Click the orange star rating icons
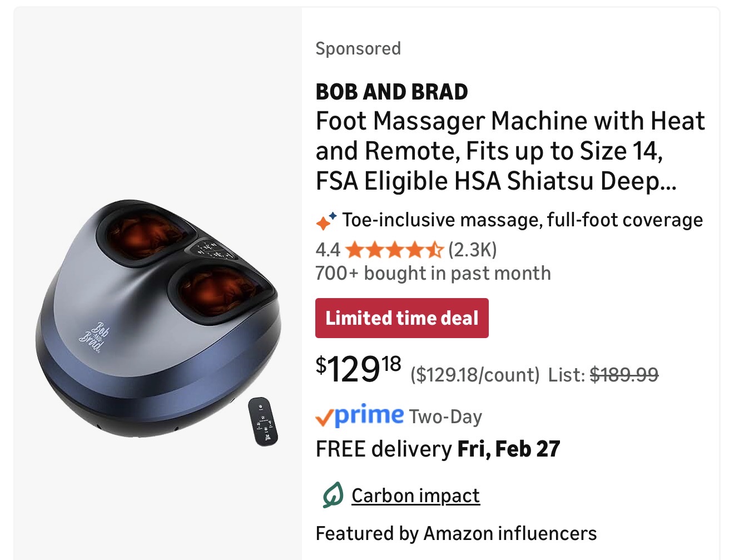The width and height of the screenshot is (734, 560). (x=394, y=250)
